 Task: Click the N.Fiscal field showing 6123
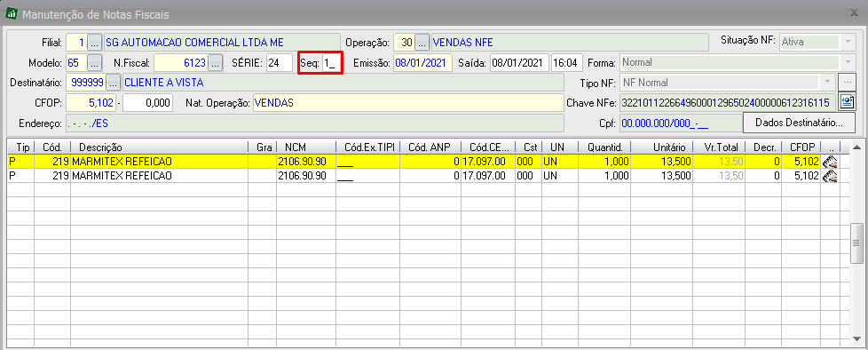181,62
